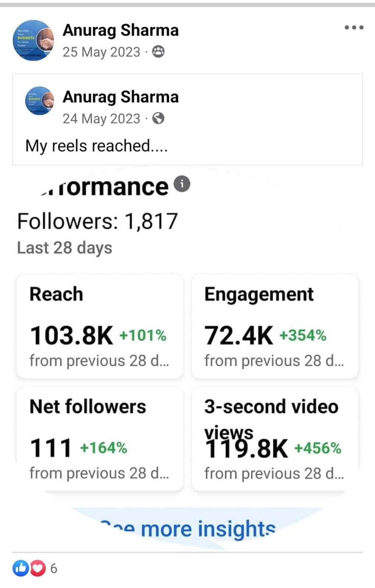
Task: Open the shared post's profile picture
Action: [x=40, y=101]
